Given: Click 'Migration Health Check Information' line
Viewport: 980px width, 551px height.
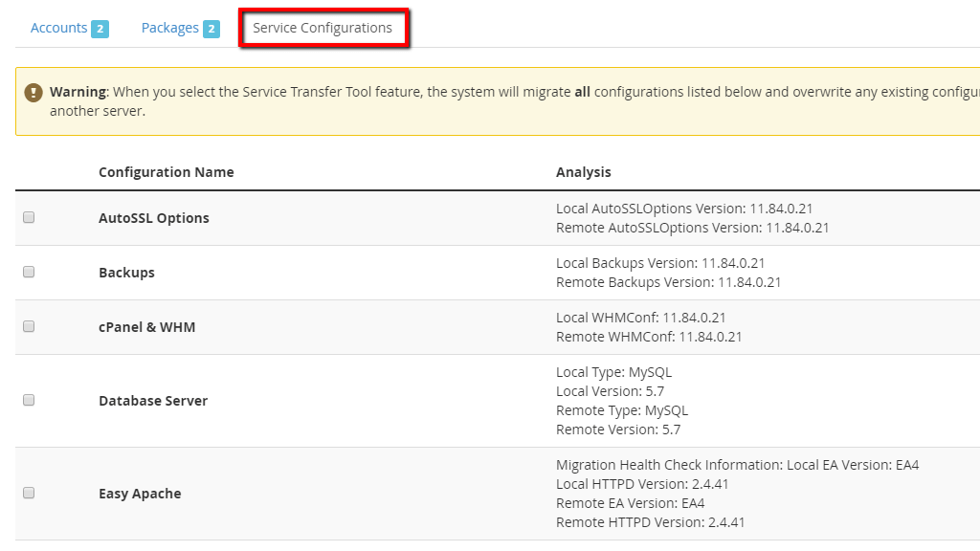Looking at the screenshot, I should pyautogui.click(x=738, y=465).
